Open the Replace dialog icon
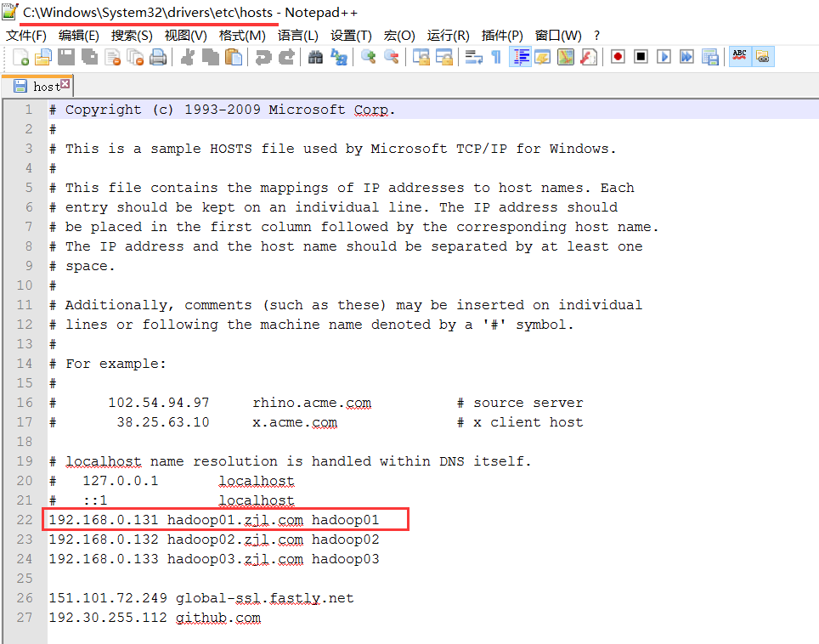 (338, 57)
